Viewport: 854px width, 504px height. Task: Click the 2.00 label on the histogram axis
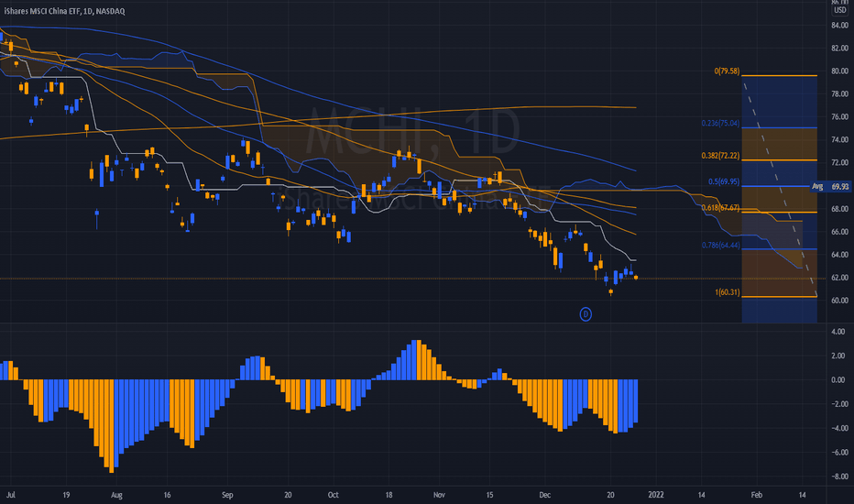838,356
